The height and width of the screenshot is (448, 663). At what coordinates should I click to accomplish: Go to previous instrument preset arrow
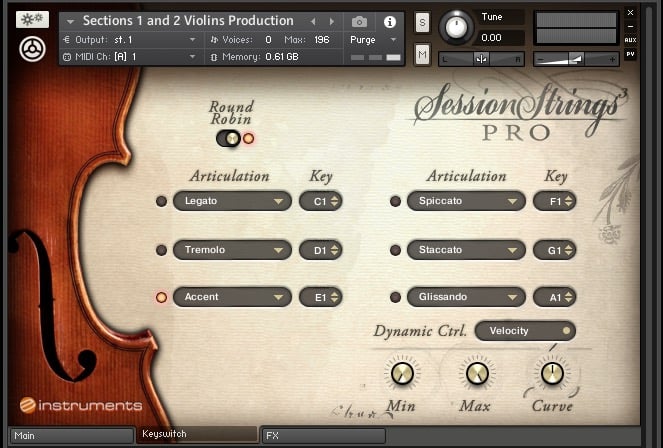click(x=313, y=21)
